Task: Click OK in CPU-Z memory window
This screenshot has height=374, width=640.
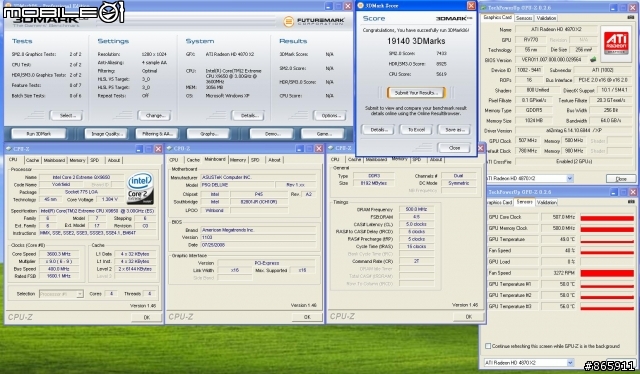Action: coord(468,316)
